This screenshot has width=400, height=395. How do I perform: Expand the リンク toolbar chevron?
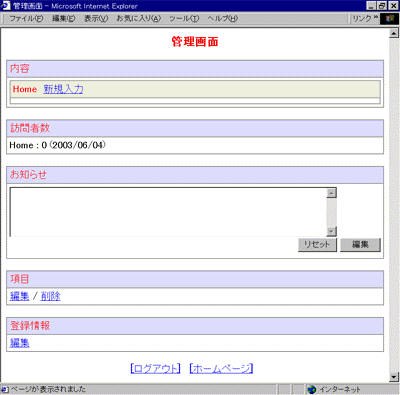coord(376,17)
